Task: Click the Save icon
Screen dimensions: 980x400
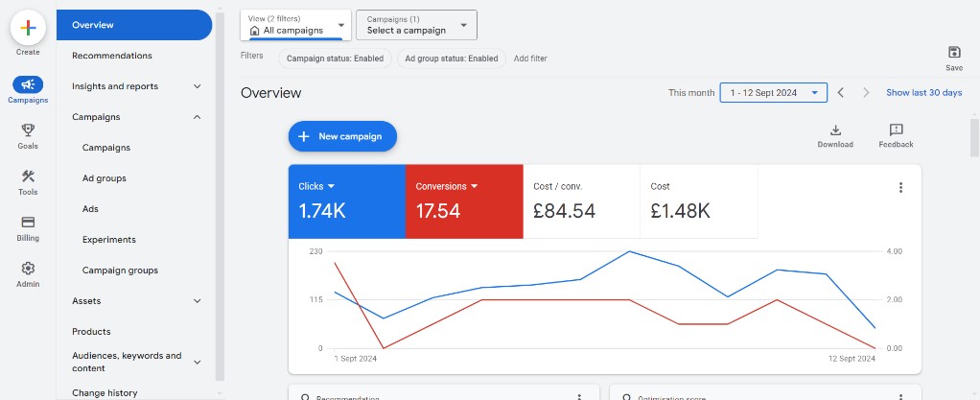Action: 953,53
